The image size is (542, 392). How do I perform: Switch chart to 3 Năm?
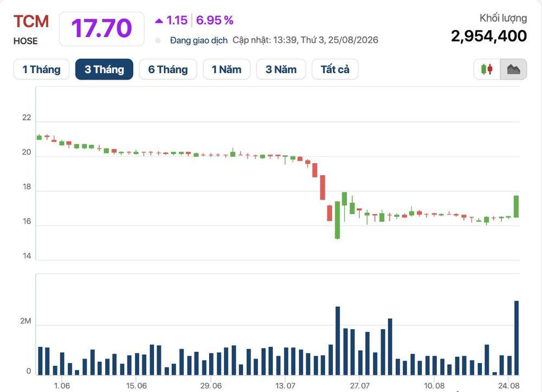click(281, 69)
